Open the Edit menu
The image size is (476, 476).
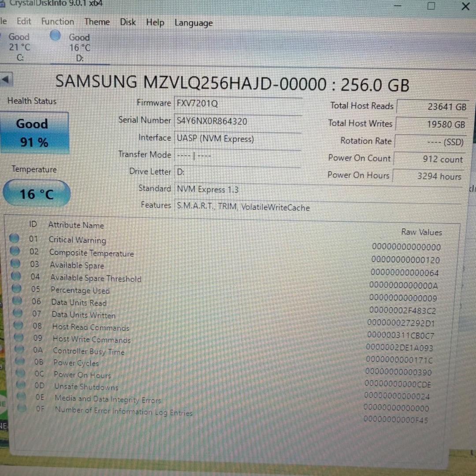24,21
